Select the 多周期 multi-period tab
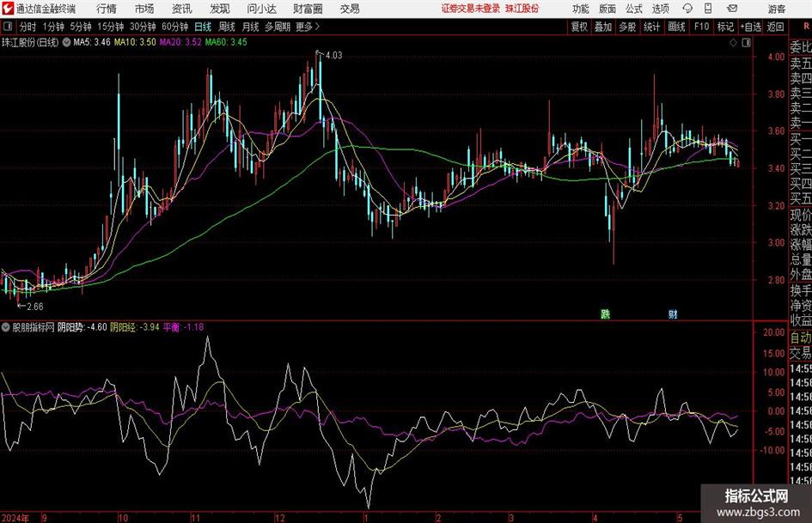The image size is (812, 523). [x=278, y=27]
